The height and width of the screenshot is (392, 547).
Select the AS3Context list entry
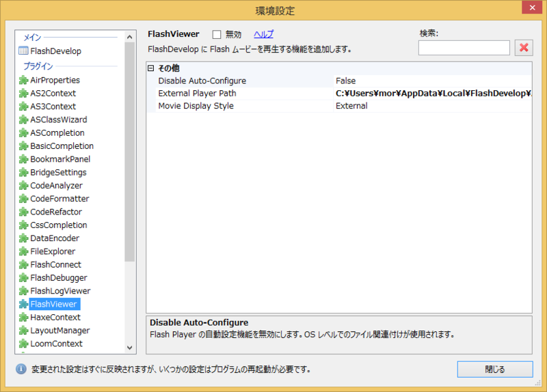click(53, 107)
